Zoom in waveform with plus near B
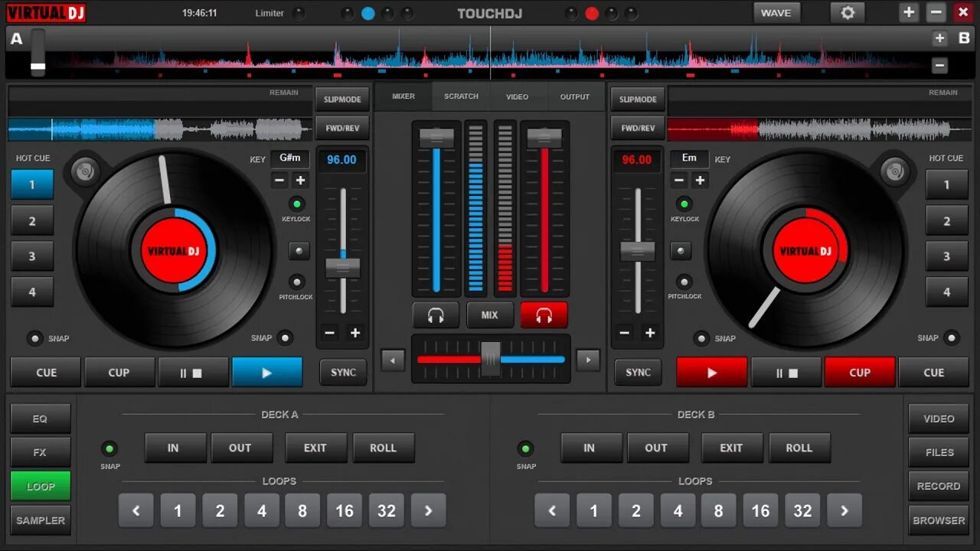This screenshot has width=980, height=551. 940,38
